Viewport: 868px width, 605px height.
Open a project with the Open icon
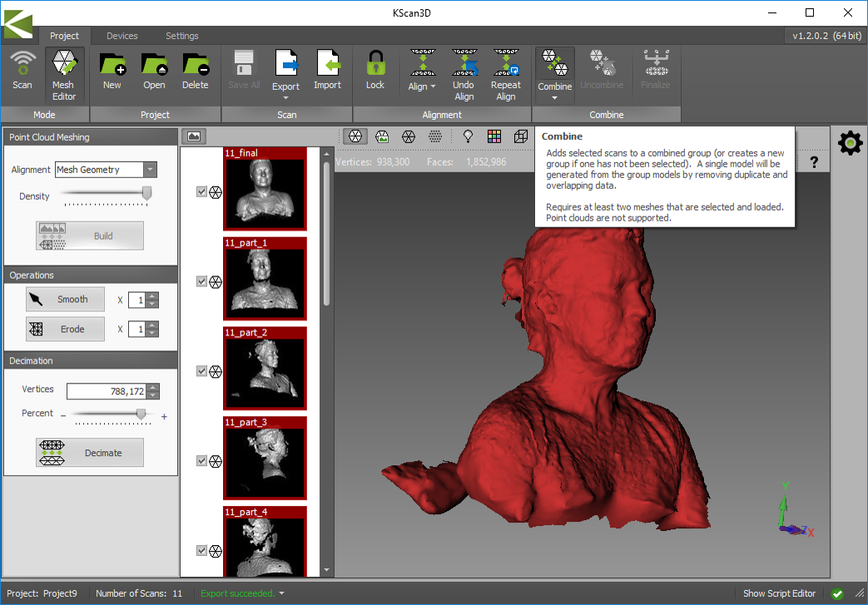pos(154,71)
